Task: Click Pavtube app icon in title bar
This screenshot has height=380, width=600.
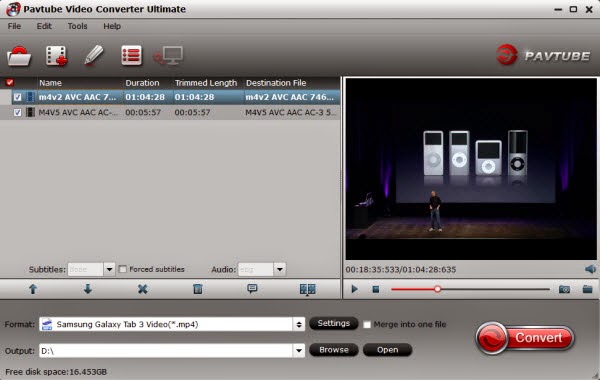Action: pyautogui.click(x=13, y=9)
